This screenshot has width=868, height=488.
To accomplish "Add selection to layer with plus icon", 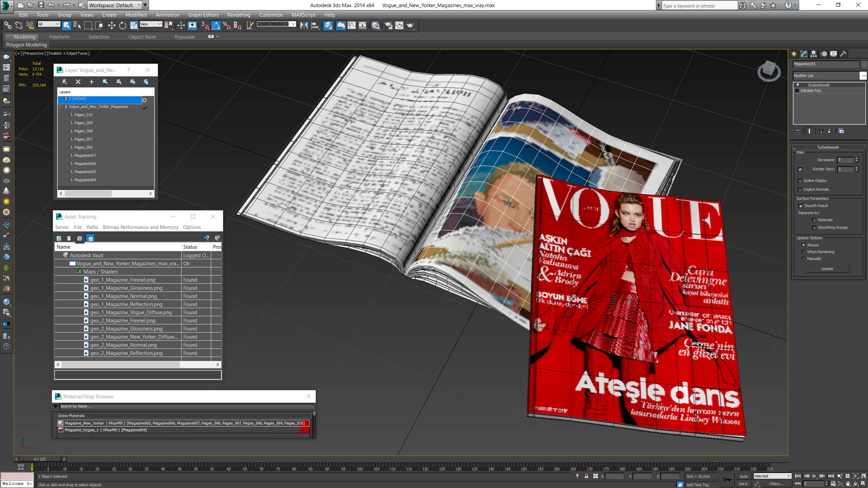I will 91,82.
